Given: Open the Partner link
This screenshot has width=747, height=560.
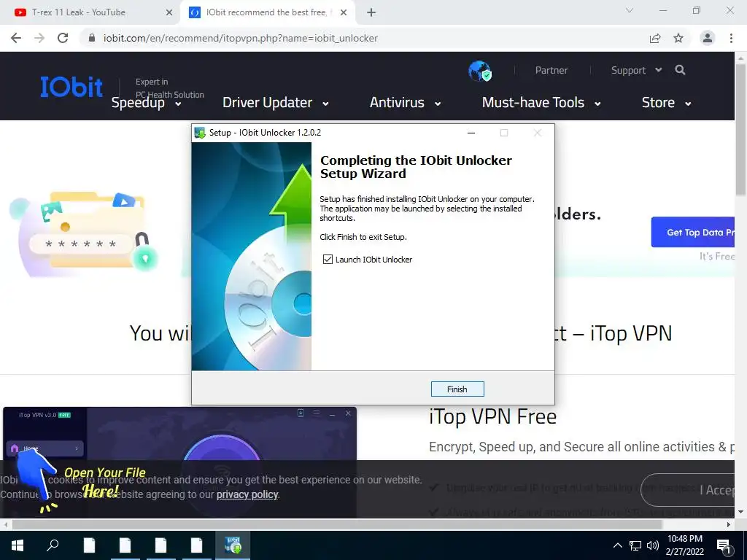Looking at the screenshot, I should [x=551, y=71].
